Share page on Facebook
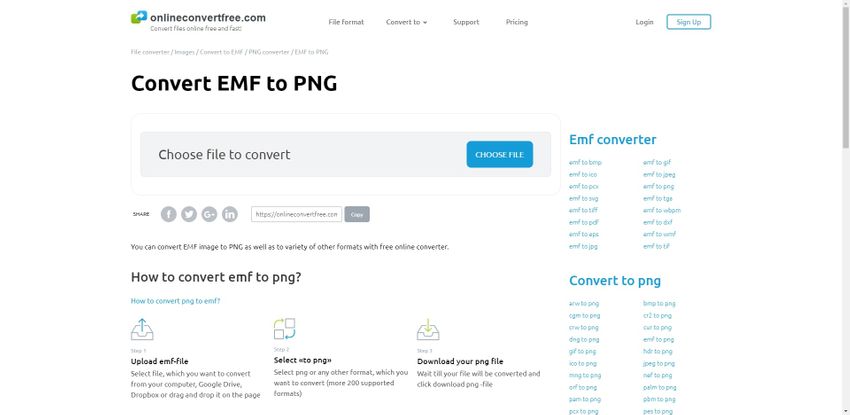The image size is (850, 415). (x=169, y=214)
